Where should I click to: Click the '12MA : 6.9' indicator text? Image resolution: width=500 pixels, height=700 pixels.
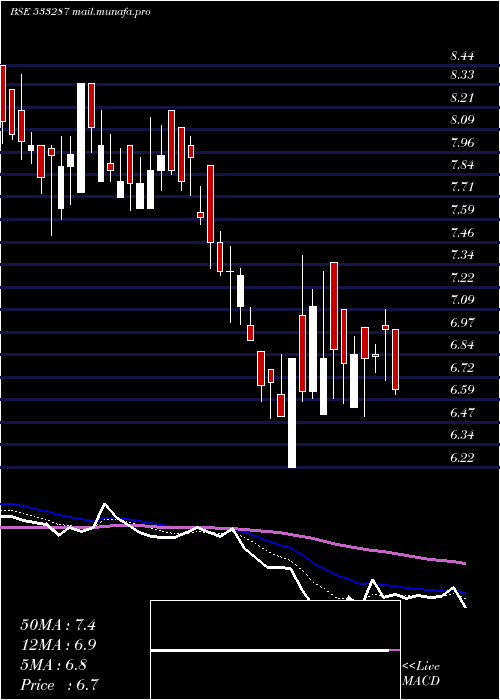(x=58, y=645)
